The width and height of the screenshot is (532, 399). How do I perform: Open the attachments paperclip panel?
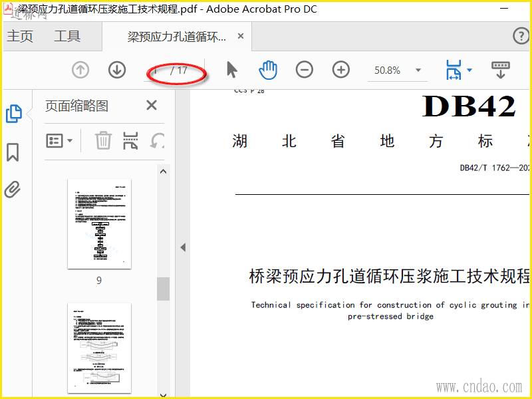(13, 190)
